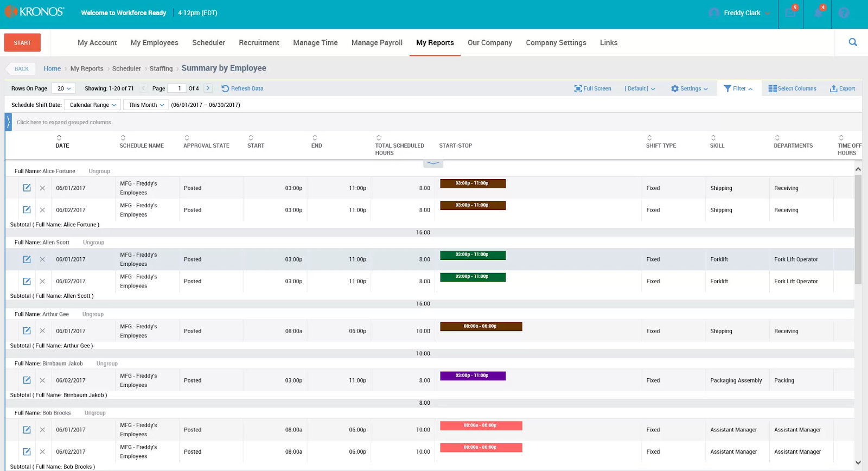Expand the grouped columns panel
This screenshot has width=868, height=471.
pyautogui.click(x=8, y=122)
